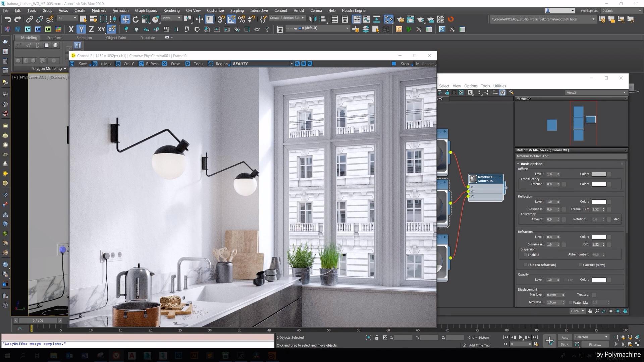The height and width of the screenshot is (362, 644).
Task: Click the Undo icon in toolbar
Action: [x=8, y=19]
